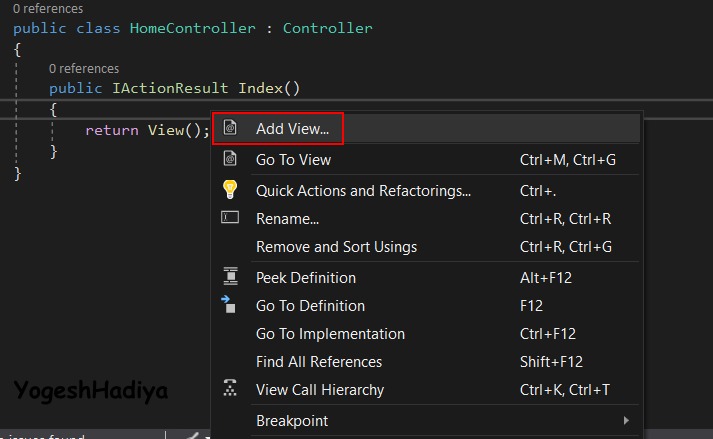The image size is (713, 439).
Task: Choose Go To View from context menu
Action: point(293,159)
